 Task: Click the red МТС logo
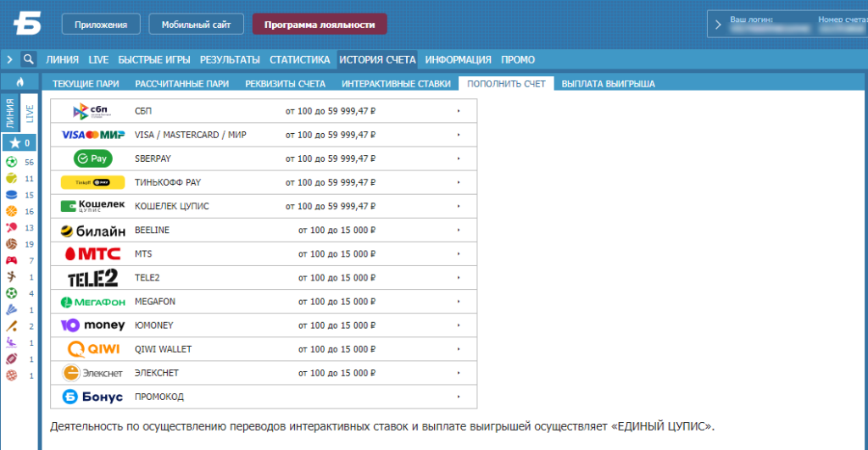92,254
